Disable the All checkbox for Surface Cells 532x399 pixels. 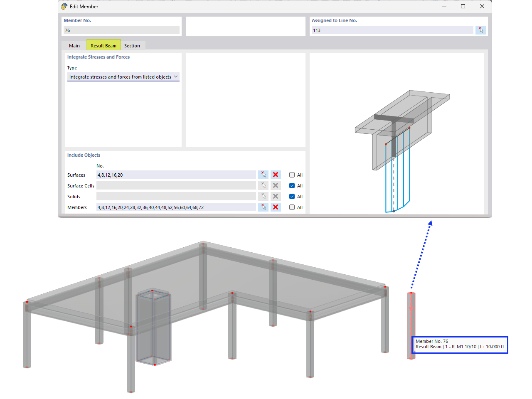point(292,185)
